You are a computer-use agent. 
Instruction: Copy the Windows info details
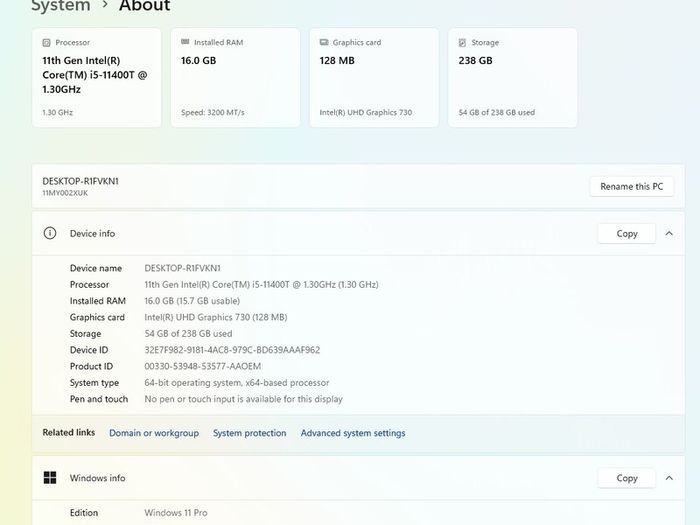pos(626,478)
